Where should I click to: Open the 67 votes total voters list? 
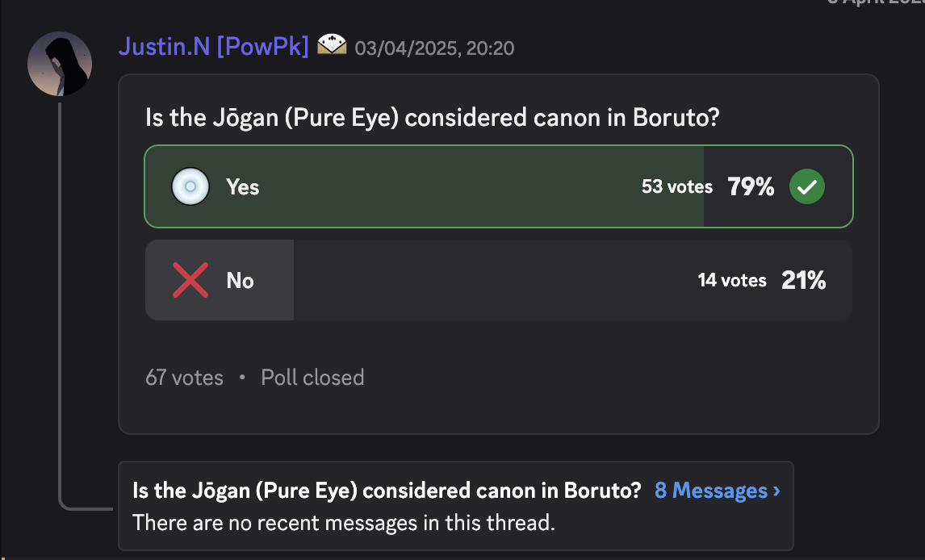tap(184, 378)
